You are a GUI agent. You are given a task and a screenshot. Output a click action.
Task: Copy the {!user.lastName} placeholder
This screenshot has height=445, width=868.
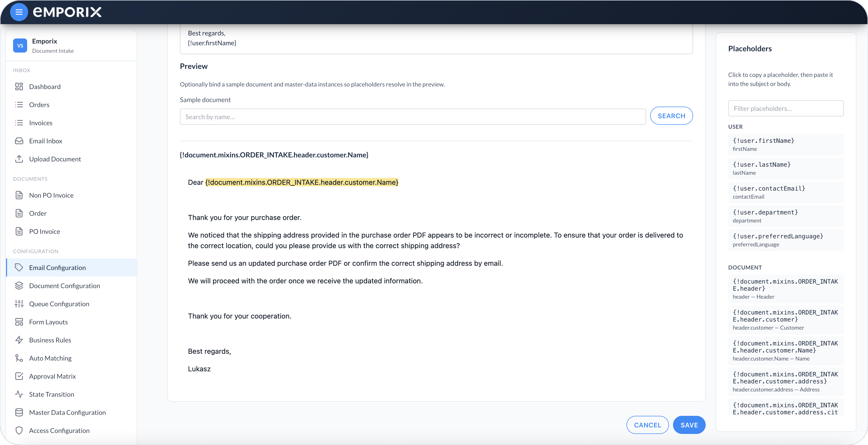786,168
